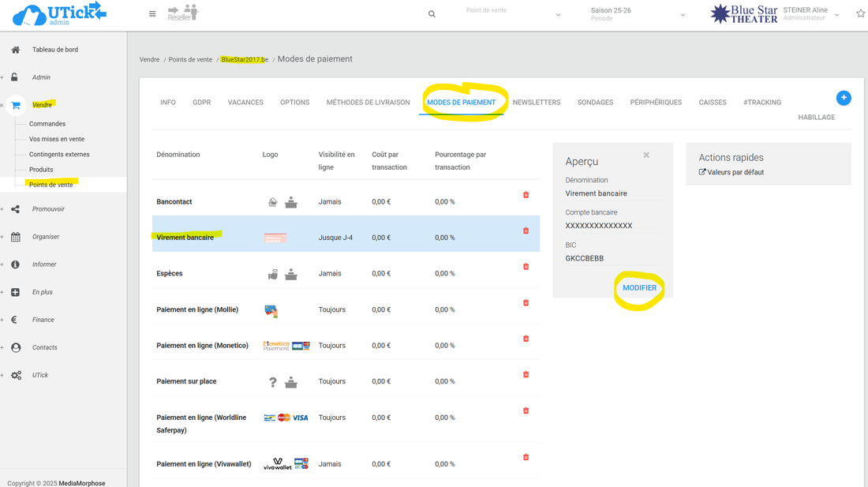Expand the Promouvoir sidebar section
Viewport: 868px width, 487px height.
point(48,209)
